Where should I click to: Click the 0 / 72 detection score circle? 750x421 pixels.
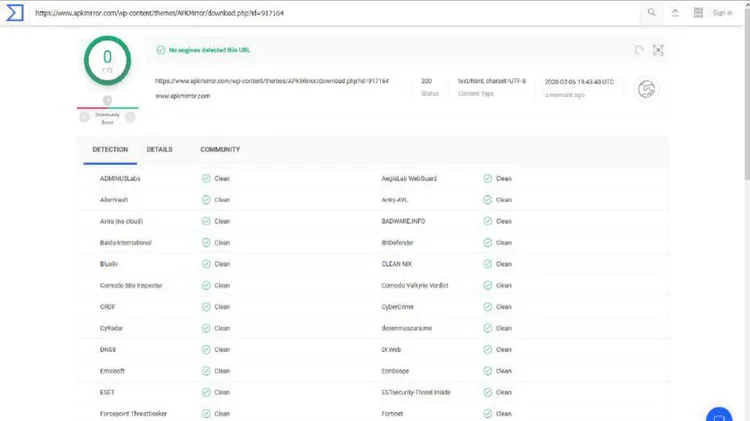pos(108,61)
